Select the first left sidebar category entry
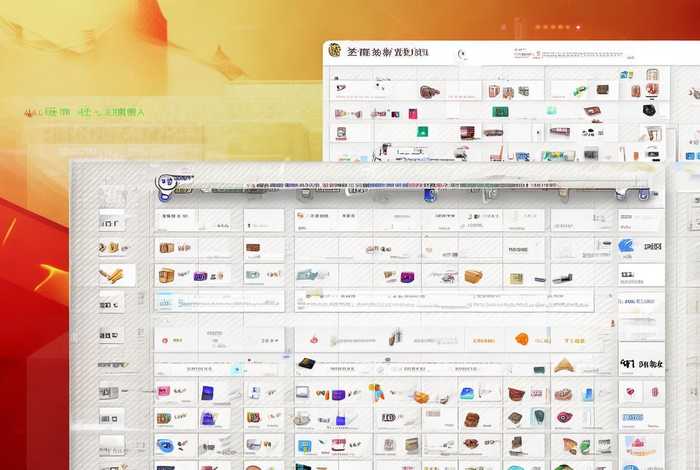The width and height of the screenshot is (700, 470). click(x=111, y=220)
